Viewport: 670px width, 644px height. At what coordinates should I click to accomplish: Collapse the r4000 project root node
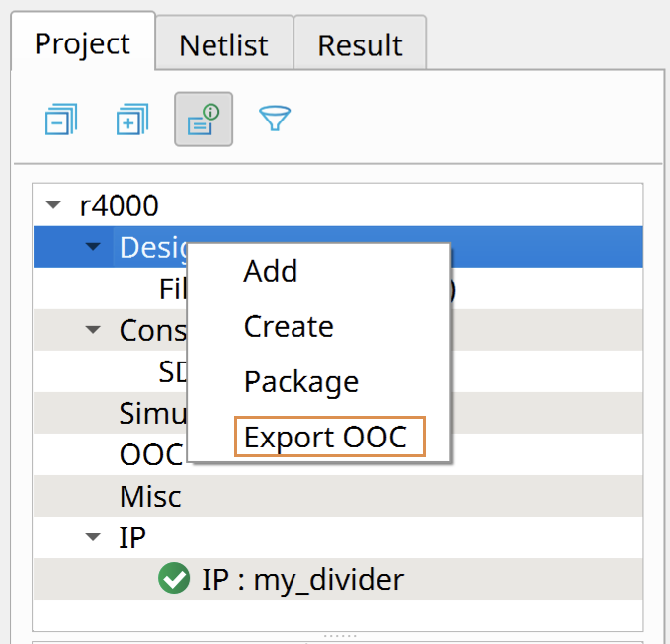(x=54, y=206)
